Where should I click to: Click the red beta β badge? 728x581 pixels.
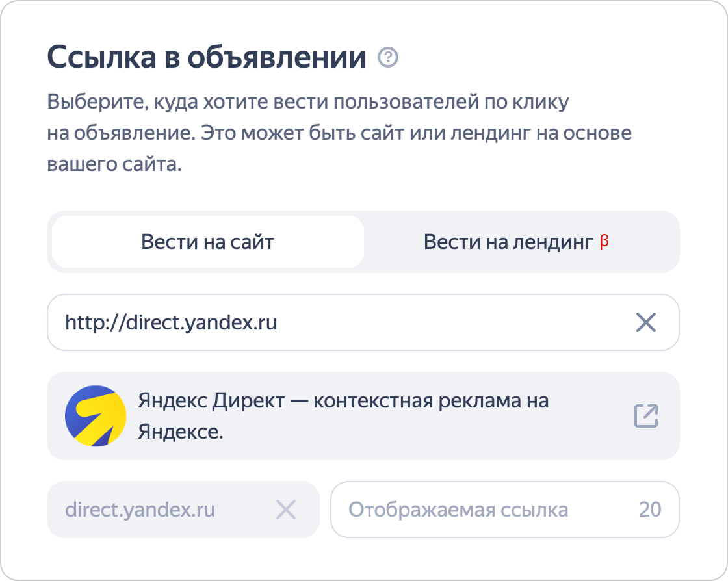click(x=604, y=242)
